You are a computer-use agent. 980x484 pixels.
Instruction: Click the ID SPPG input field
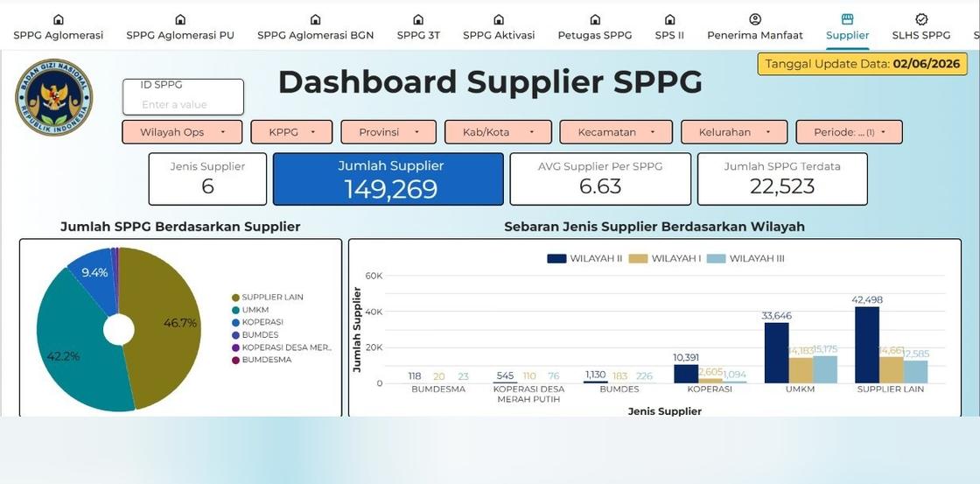183,97
